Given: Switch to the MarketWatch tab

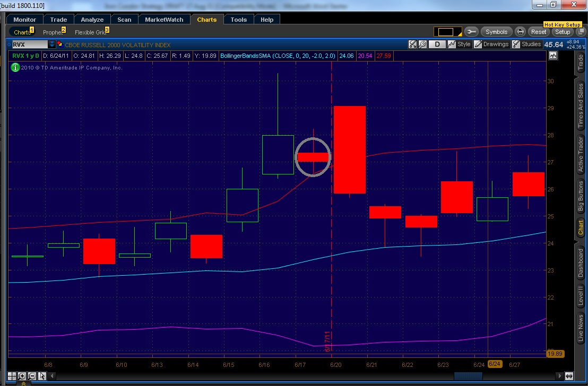Looking at the screenshot, I should [x=164, y=20].
